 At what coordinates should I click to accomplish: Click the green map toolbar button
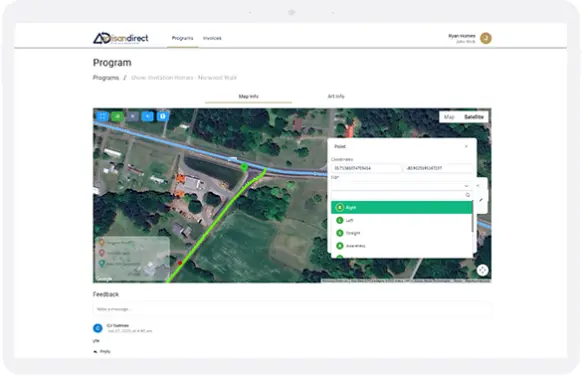(x=117, y=117)
